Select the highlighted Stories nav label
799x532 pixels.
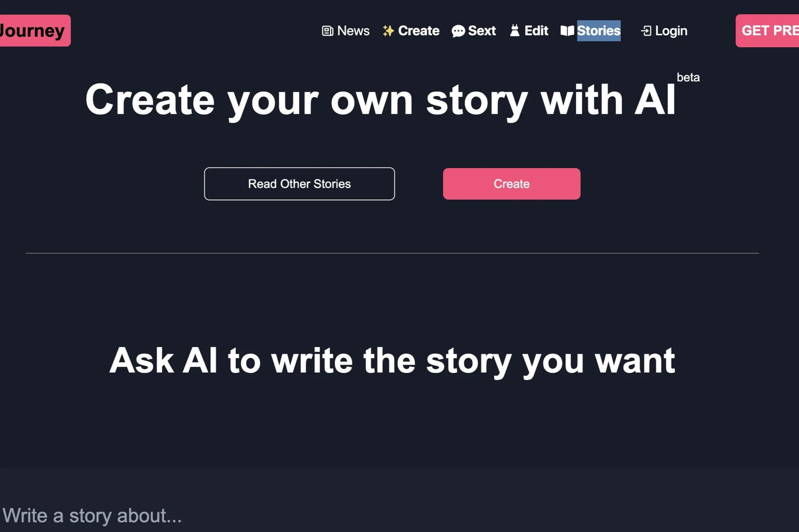tap(599, 31)
